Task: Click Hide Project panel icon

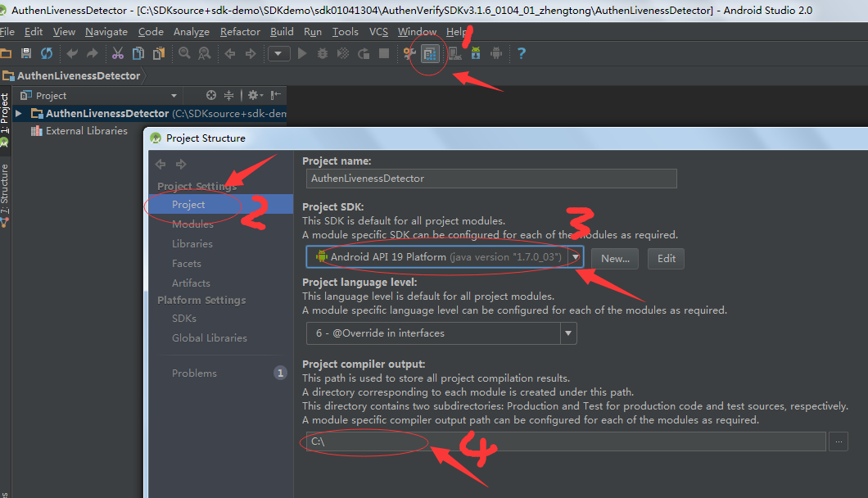Action: (276, 95)
